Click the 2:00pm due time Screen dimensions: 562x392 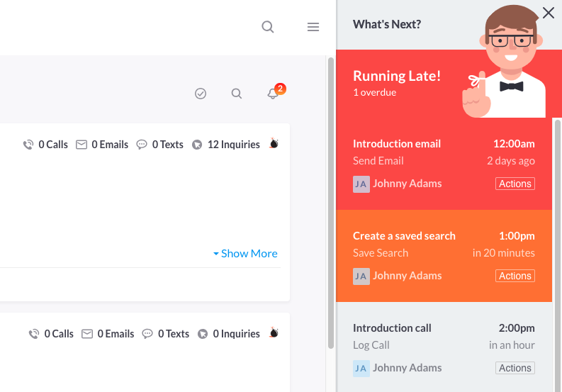point(517,328)
